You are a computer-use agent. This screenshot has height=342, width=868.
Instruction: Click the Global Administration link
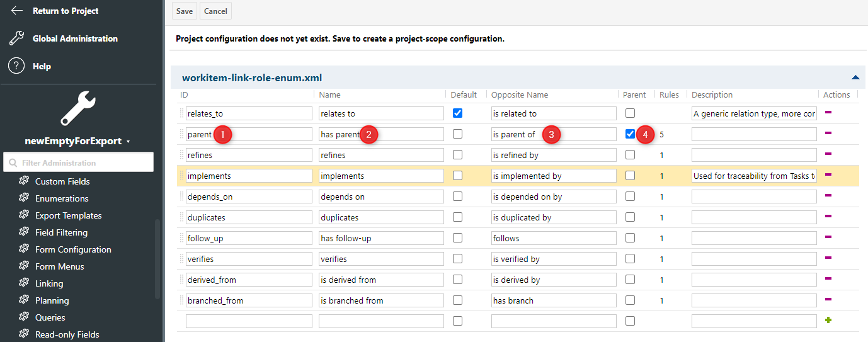pyautogui.click(x=75, y=38)
